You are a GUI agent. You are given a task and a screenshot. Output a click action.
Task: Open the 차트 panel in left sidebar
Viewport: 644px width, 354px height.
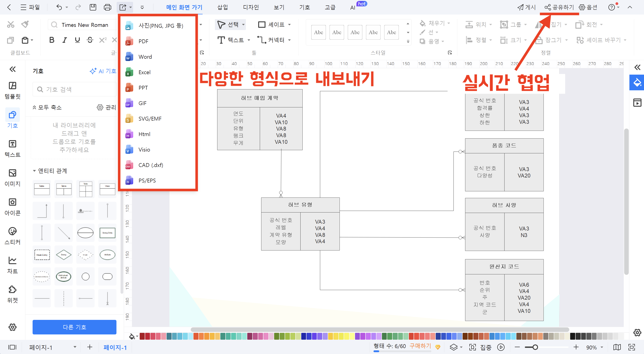coord(12,264)
